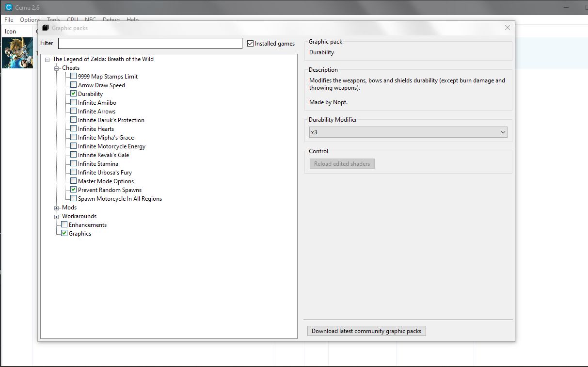The height and width of the screenshot is (367, 588).
Task: Select the Enhancements tree item label
Action: point(88,224)
